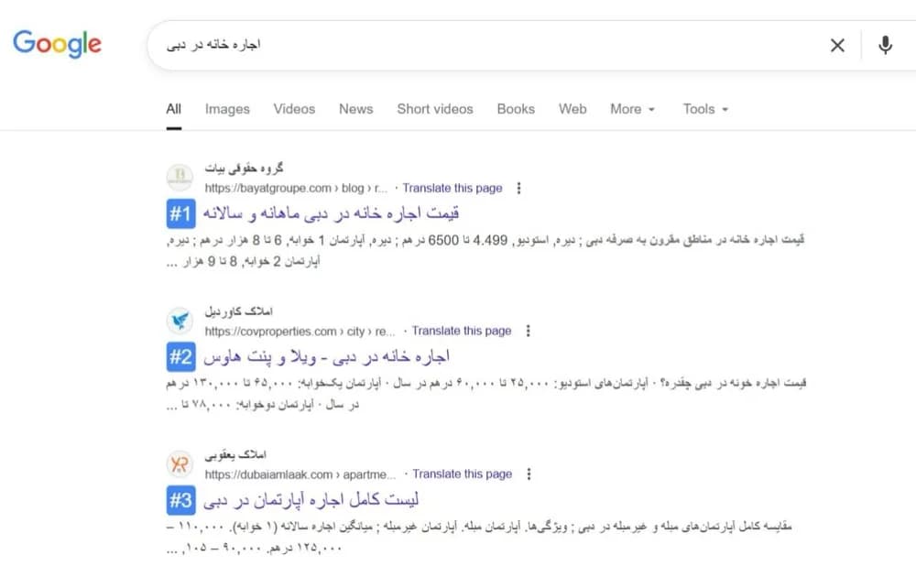Switch to the All tab
Image resolution: width=916 pixels, height=588 pixels.
click(173, 109)
